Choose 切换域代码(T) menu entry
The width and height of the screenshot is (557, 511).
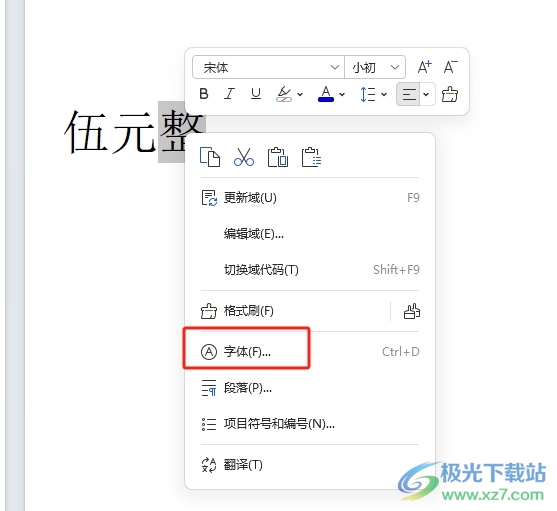310,270
